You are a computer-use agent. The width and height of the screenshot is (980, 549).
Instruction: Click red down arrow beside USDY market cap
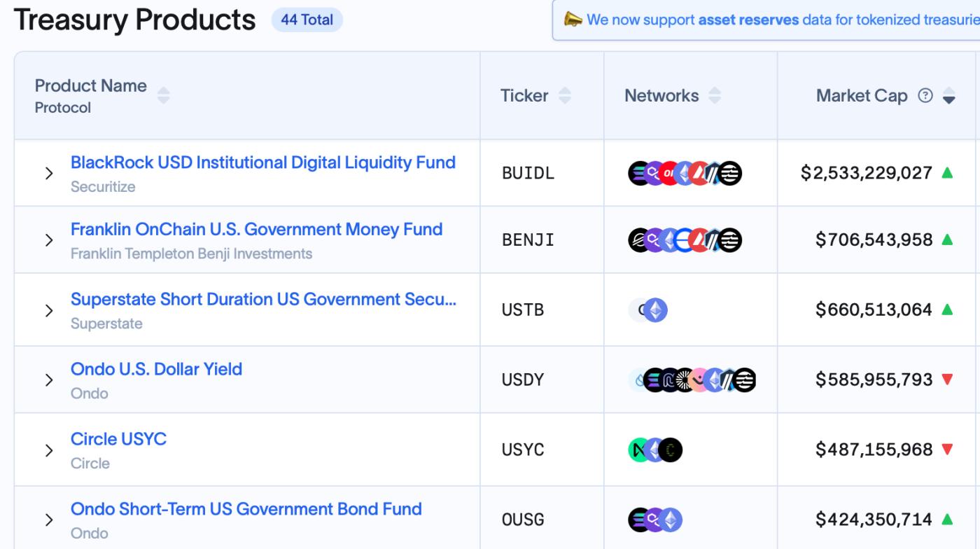[x=947, y=380]
